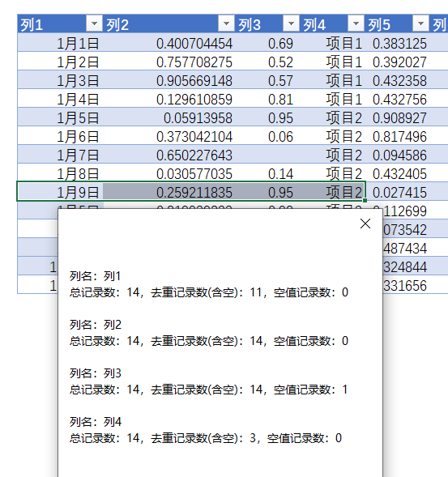Select cell 1月8日
Screen dimensions: 448x477
pyautogui.click(x=60, y=172)
